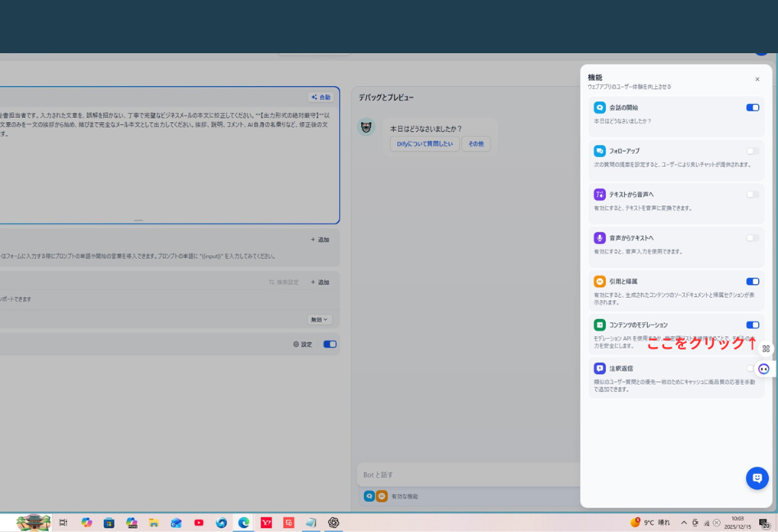Click the Botと話す chat input field
Viewport: 778px width, 532px height.
467,475
